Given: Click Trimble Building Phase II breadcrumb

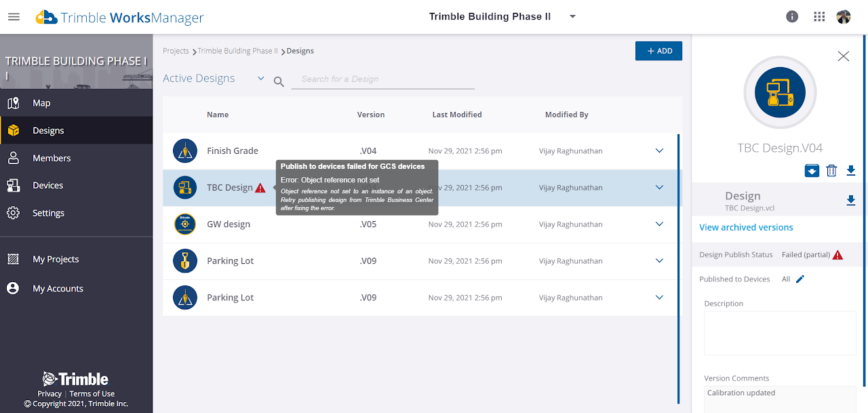Looking at the screenshot, I should 237,51.
